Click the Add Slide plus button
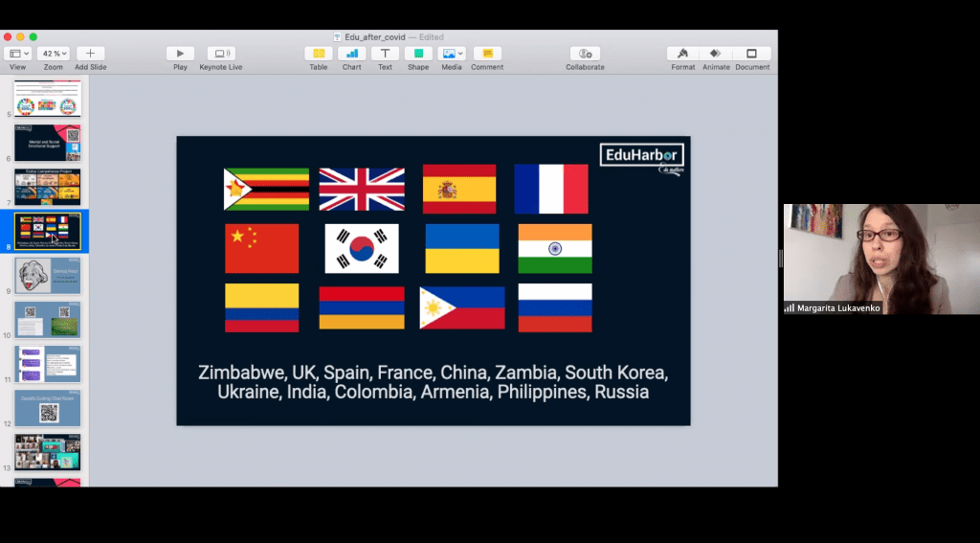 coord(90,54)
